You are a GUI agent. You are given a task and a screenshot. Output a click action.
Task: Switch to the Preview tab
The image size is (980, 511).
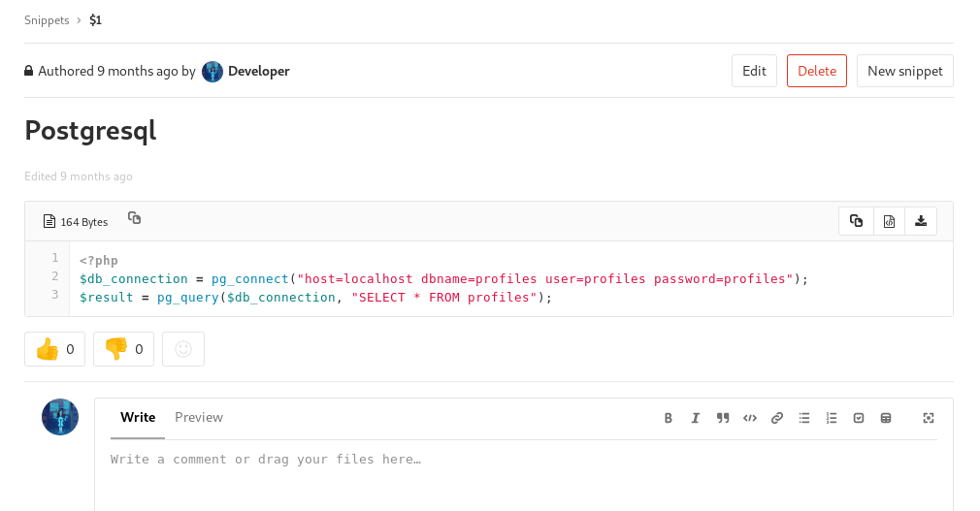[x=199, y=418]
